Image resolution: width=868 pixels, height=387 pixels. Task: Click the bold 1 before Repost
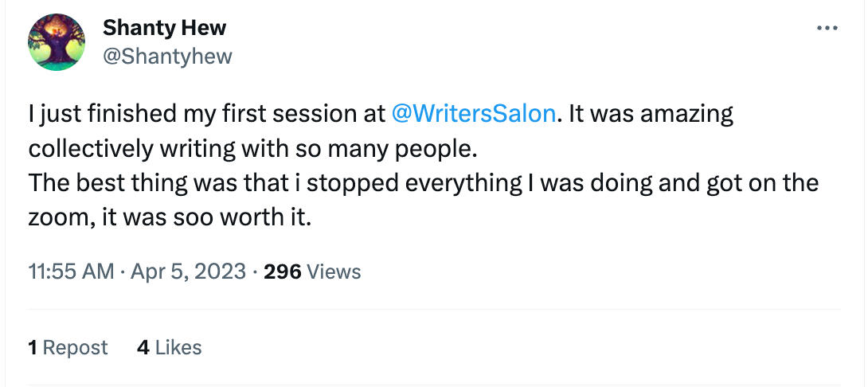click(33, 348)
